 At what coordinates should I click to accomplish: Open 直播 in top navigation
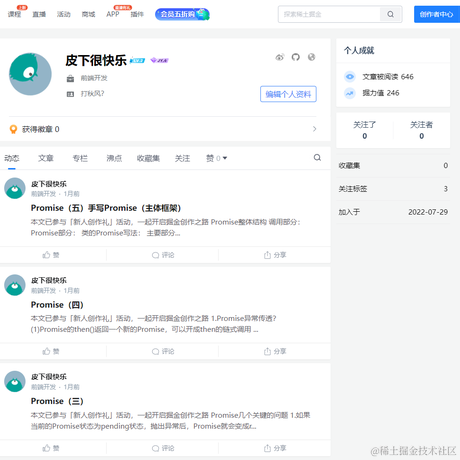pos(39,14)
